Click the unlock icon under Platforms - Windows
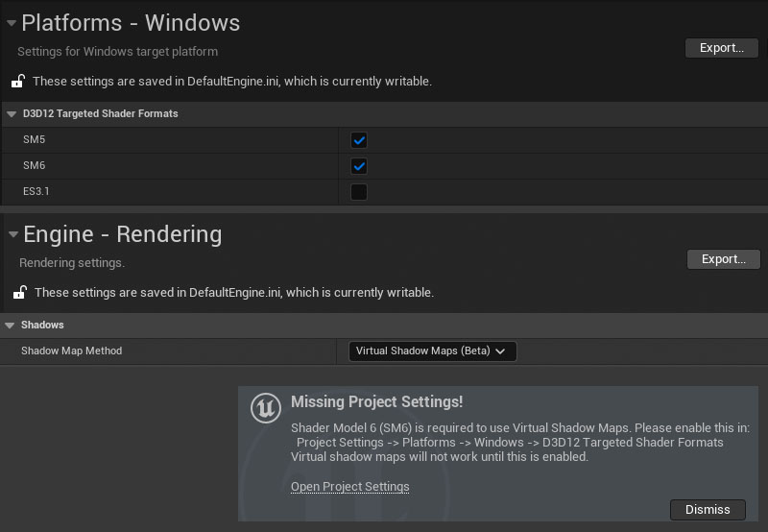This screenshot has height=532, width=768. pos(18,81)
